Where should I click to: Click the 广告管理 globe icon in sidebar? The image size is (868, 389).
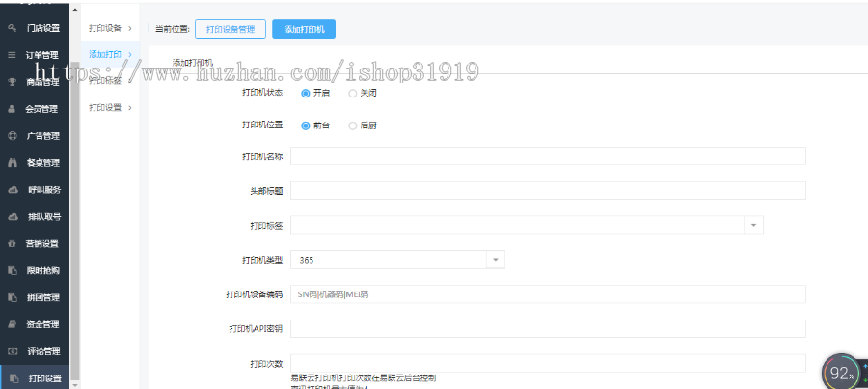[x=13, y=136]
